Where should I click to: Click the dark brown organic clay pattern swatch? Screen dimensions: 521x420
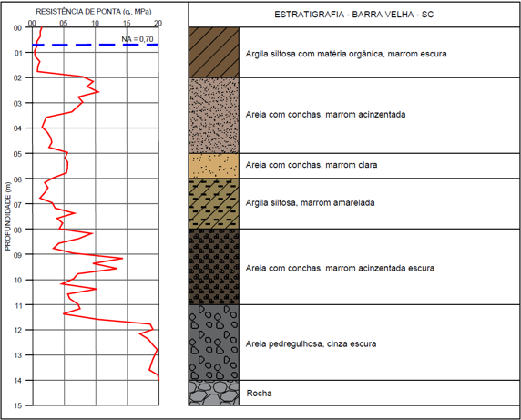tap(214, 53)
